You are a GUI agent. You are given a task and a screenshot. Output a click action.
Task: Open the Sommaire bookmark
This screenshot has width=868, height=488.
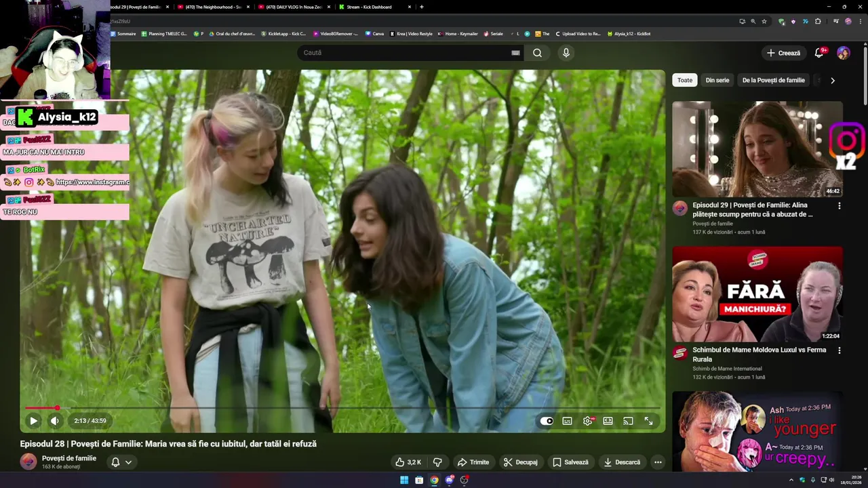(122, 34)
